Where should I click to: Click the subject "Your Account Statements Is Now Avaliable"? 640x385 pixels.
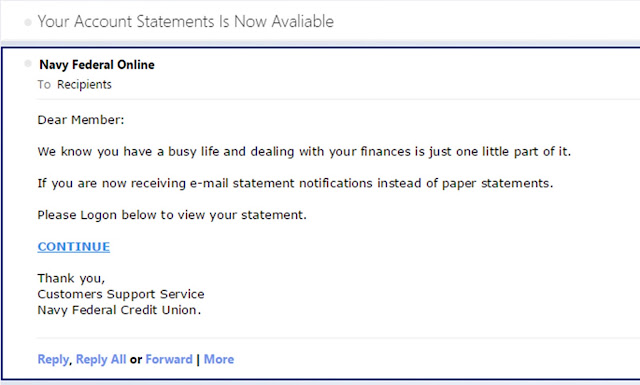[x=186, y=21]
